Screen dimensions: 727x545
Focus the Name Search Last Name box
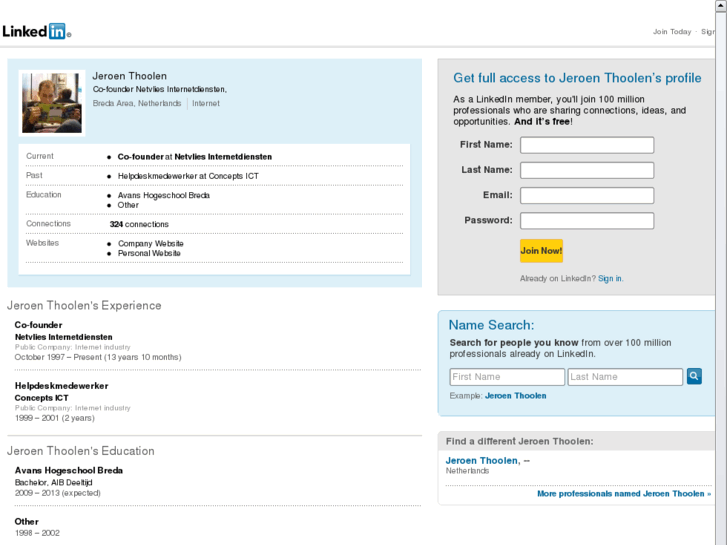click(625, 377)
